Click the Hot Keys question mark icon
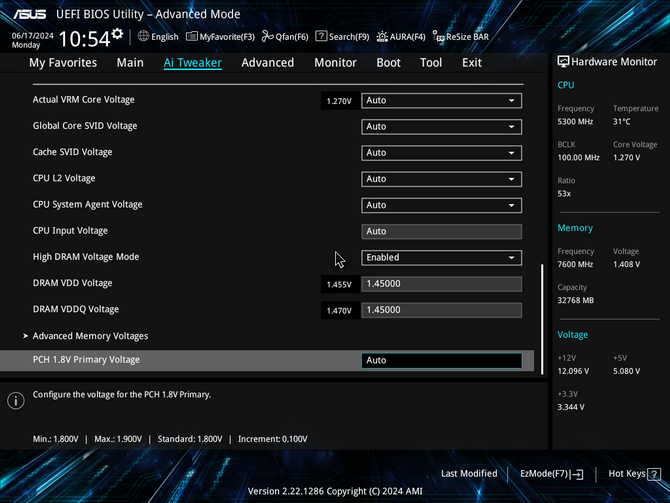 654,474
